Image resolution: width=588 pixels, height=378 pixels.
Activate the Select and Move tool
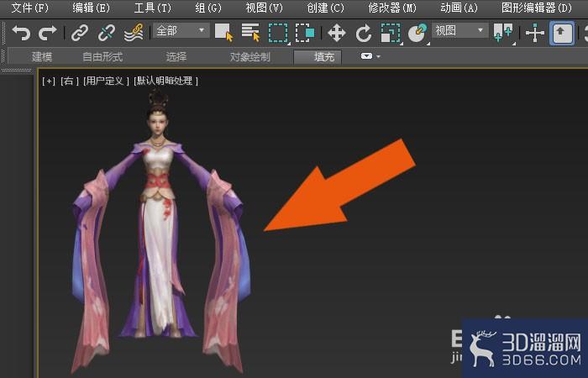[336, 34]
